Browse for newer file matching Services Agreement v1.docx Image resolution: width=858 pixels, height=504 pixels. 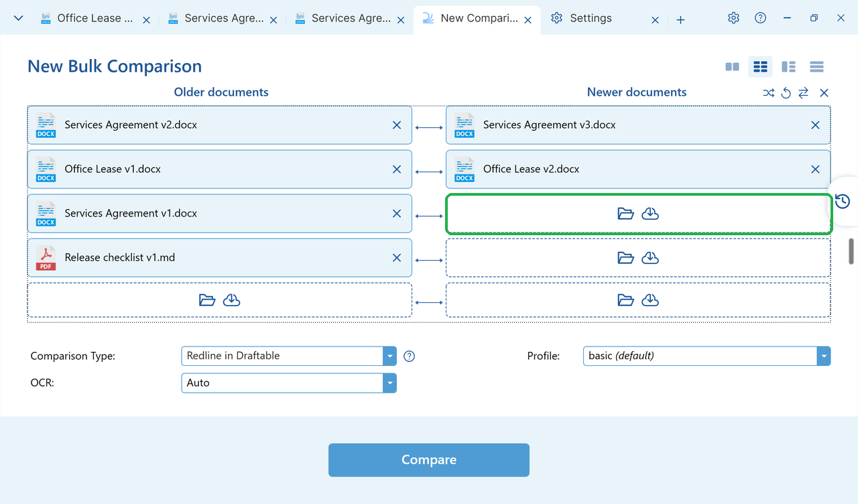point(625,214)
